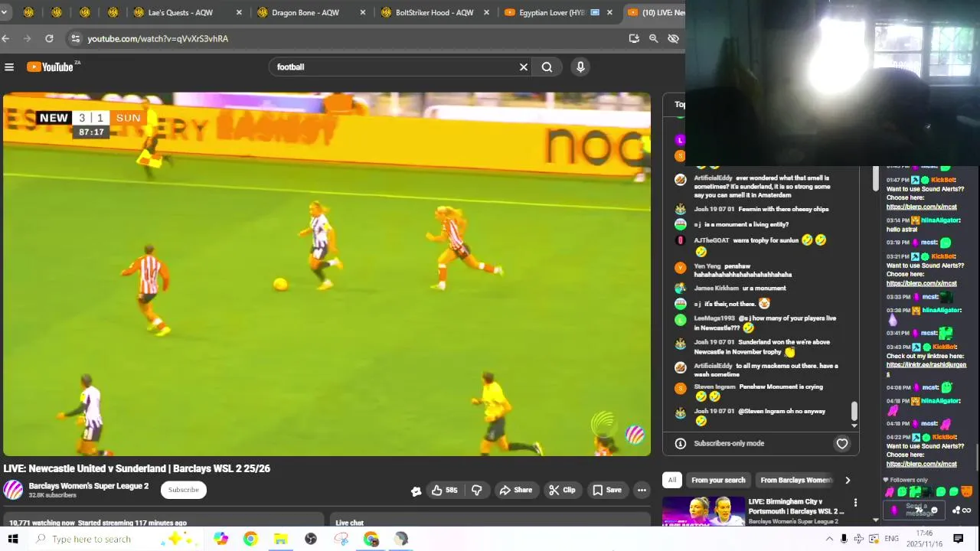Open the blerp.com/x/mcst link at 04:22 PM
Screen dimensions: 980x551
[922, 464]
